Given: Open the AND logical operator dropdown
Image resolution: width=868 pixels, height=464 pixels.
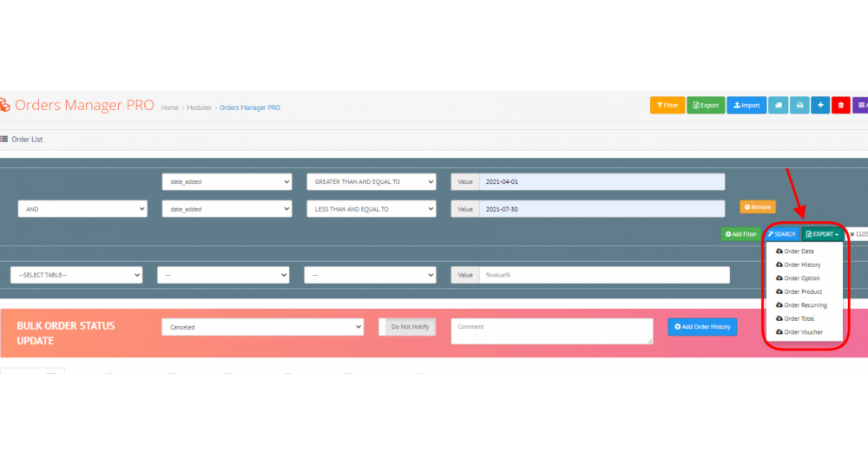Looking at the screenshot, I should [x=82, y=209].
